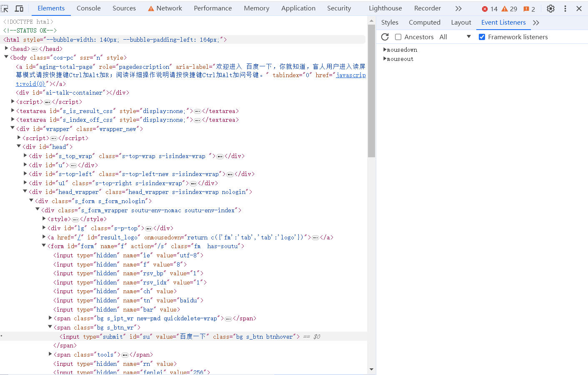Expand the span class bg s_ipt_wr node
The image size is (588, 375).
tap(50, 318)
